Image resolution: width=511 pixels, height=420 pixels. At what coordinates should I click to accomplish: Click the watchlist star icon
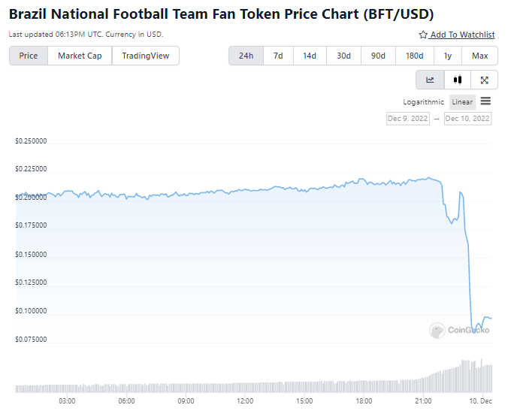point(423,35)
